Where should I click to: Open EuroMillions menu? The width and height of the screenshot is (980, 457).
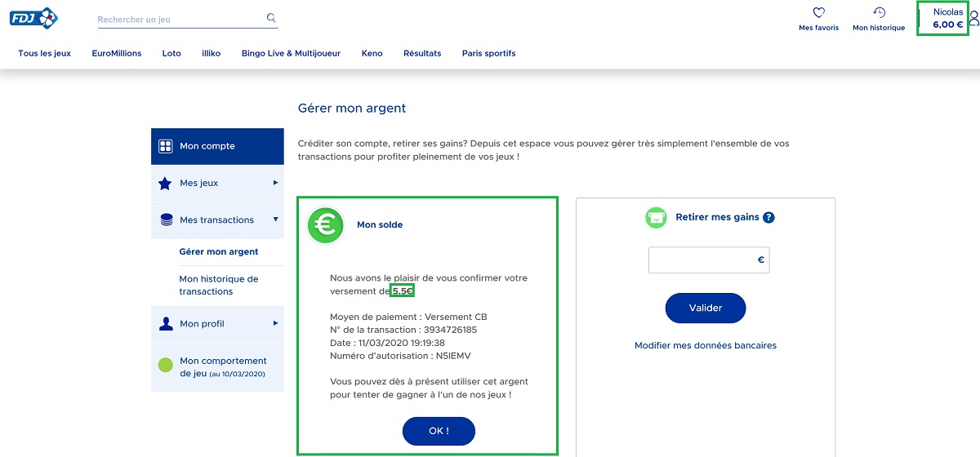coord(117,53)
